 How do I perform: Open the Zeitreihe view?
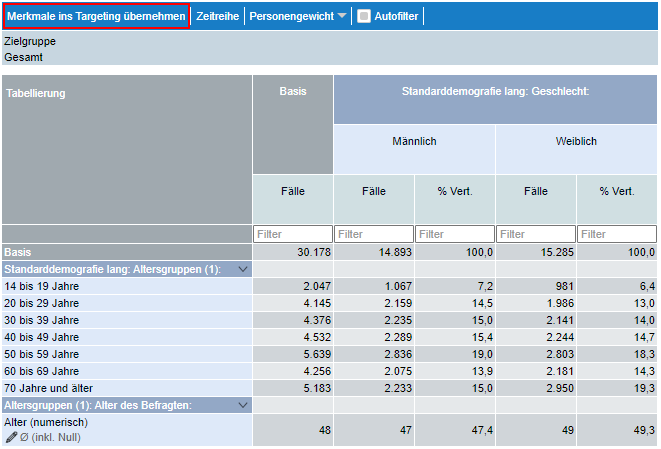click(217, 16)
